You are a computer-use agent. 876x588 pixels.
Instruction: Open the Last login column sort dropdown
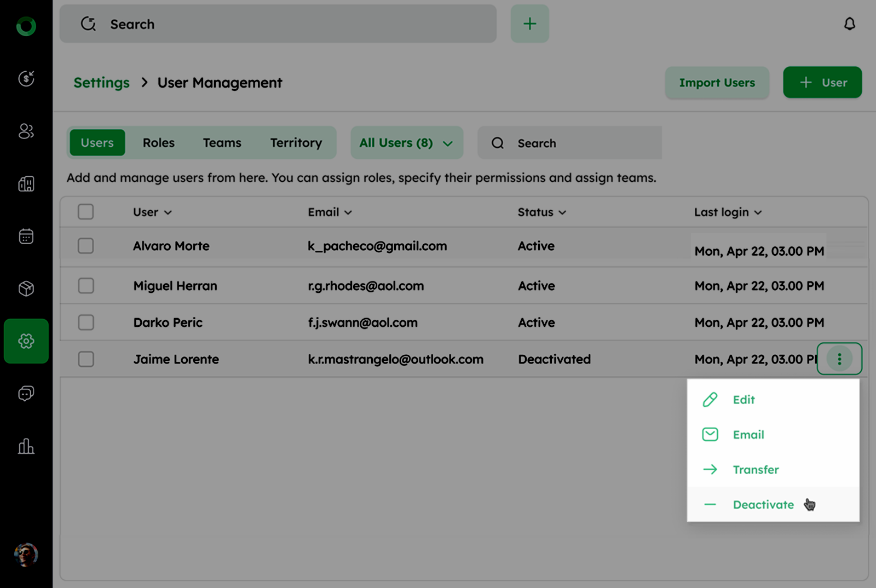[758, 212]
